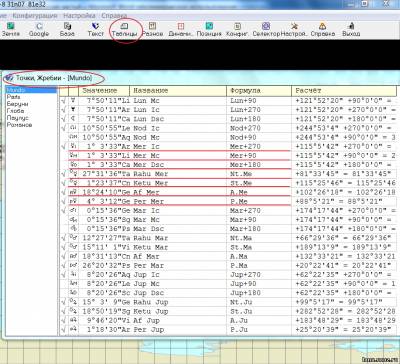400x364 pixels.
Task: Select Бируни in the left list
Action: point(17,104)
